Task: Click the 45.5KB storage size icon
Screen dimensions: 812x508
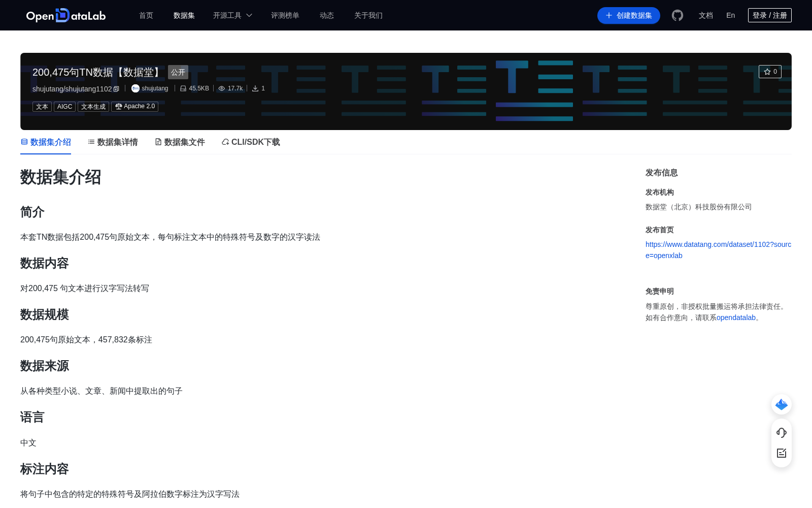Action: point(183,88)
